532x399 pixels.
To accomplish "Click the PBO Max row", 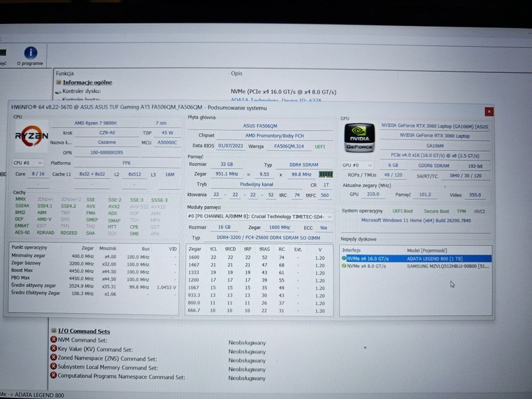I will [x=94, y=279].
